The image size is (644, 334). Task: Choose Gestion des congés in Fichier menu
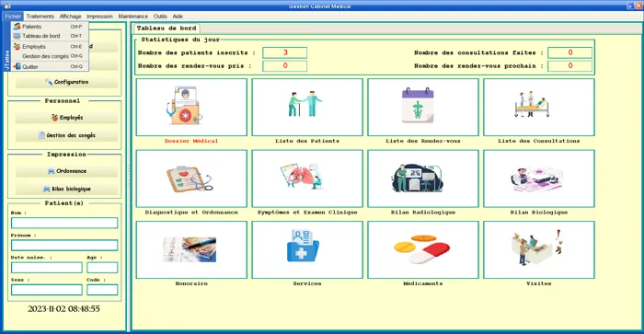point(50,56)
